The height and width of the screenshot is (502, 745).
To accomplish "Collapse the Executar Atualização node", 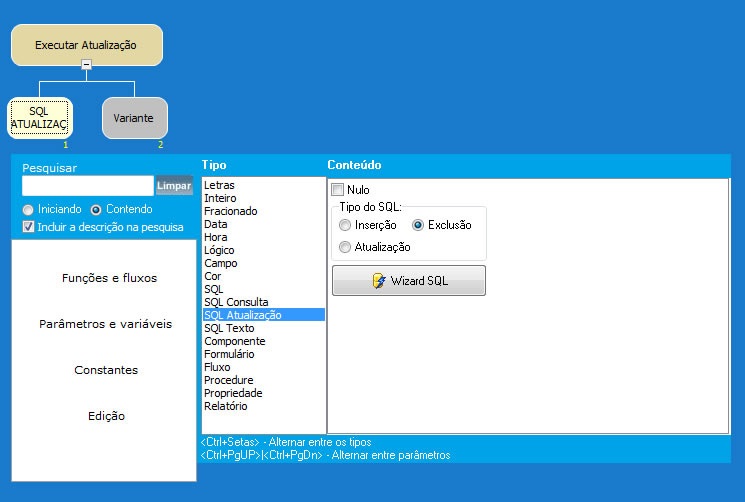I will (86, 65).
